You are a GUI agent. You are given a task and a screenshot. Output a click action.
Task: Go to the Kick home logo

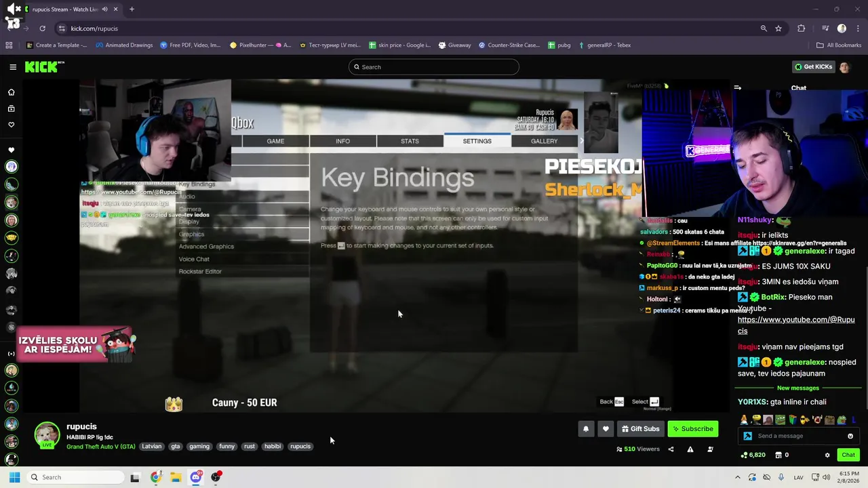pyautogui.click(x=44, y=66)
